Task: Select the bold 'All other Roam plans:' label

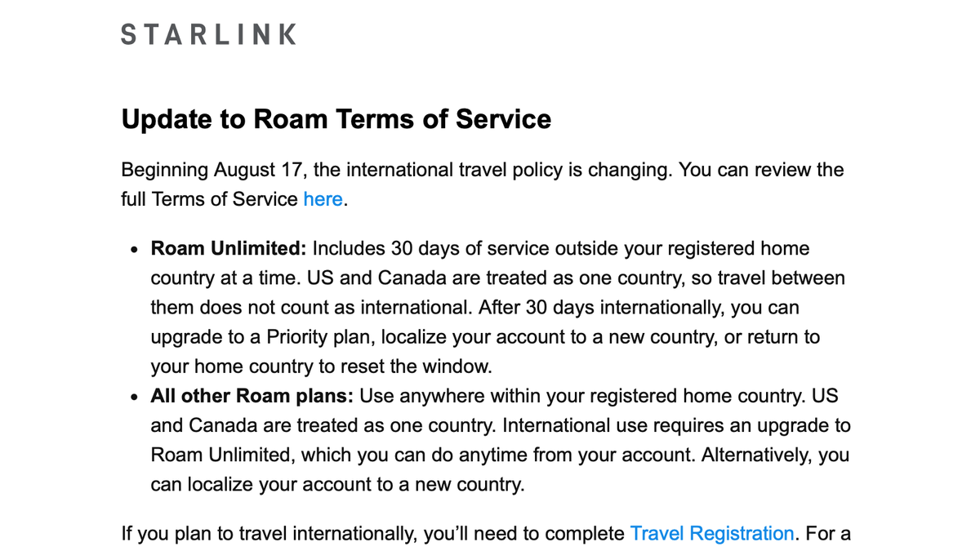Action: point(252,397)
